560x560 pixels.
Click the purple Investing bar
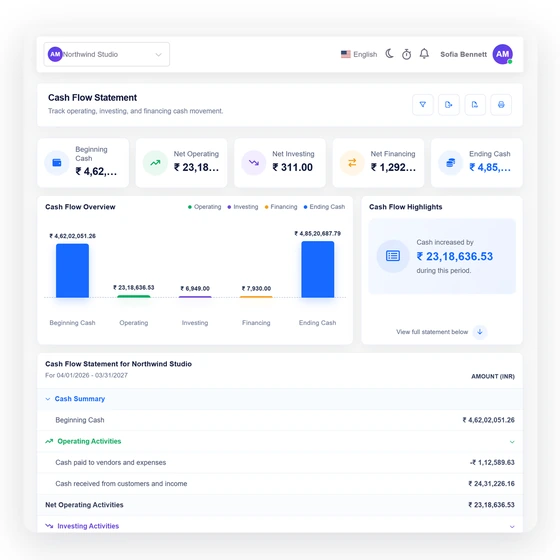[x=195, y=297]
